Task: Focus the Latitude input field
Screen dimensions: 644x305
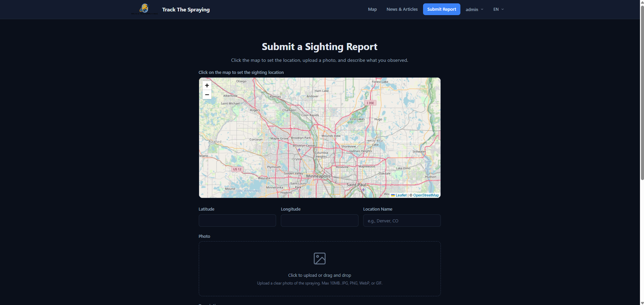Action: 237,221
